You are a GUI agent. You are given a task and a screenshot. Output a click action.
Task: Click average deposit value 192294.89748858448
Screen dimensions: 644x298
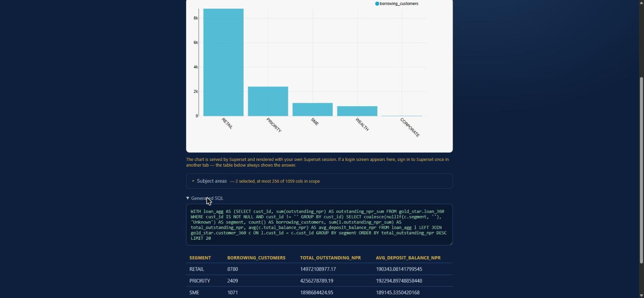tap(399, 281)
